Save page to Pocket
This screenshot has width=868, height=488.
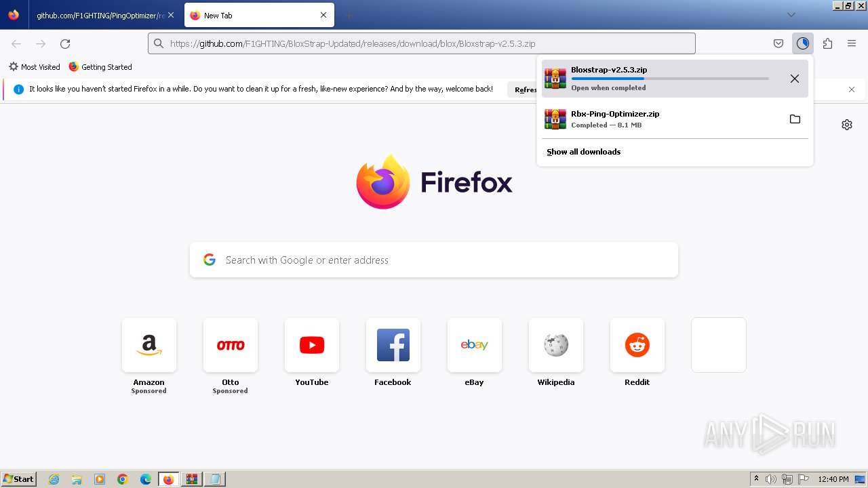778,43
